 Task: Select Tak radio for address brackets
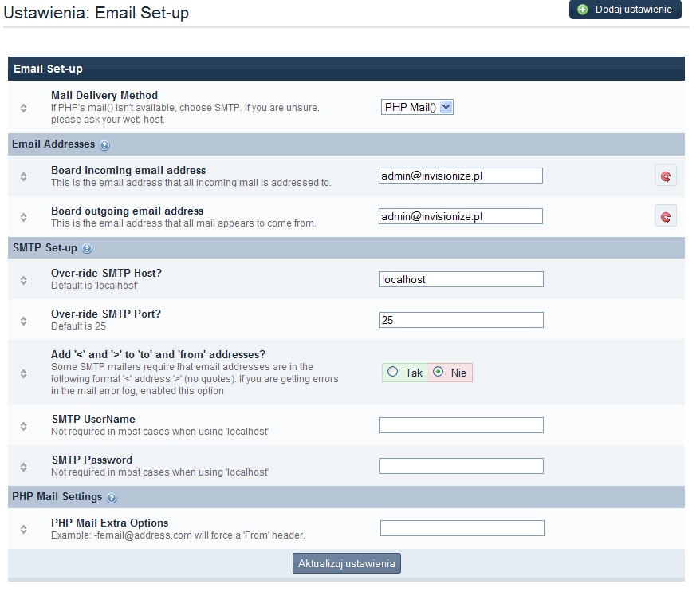[x=392, y=372]
